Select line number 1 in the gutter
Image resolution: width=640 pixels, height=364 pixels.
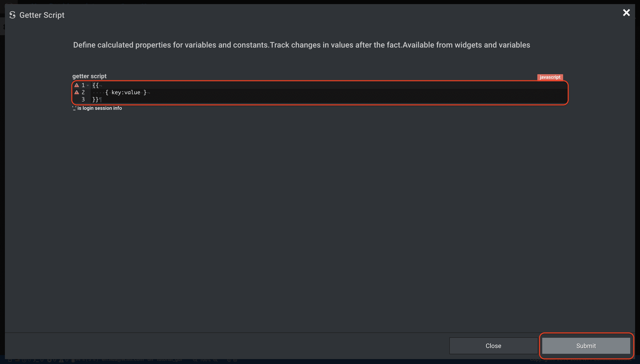pyautogui.click(x=83, y=85)
